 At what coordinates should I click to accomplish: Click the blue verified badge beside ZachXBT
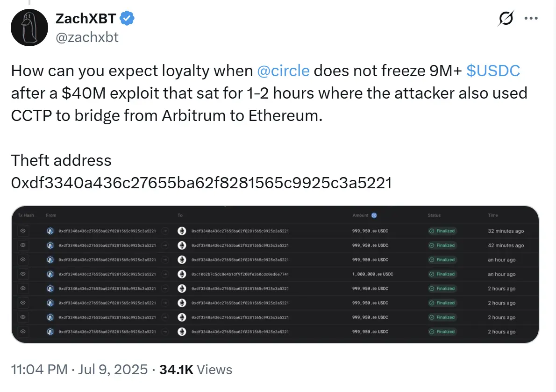coord(126,18)
